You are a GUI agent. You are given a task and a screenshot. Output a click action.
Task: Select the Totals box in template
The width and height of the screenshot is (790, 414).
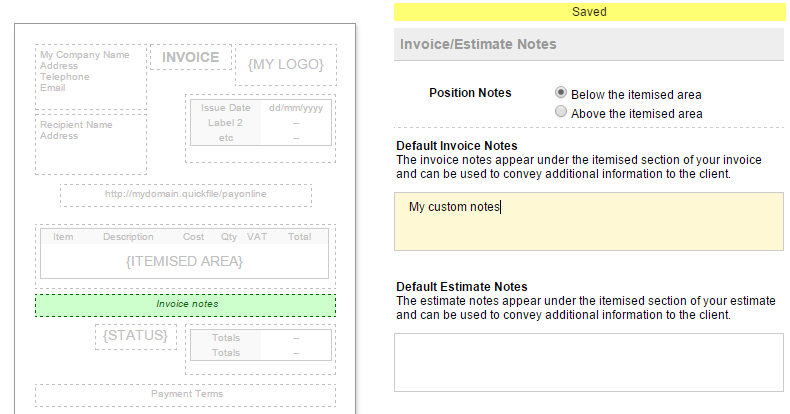pyautogui.click(x=260, y=345)
